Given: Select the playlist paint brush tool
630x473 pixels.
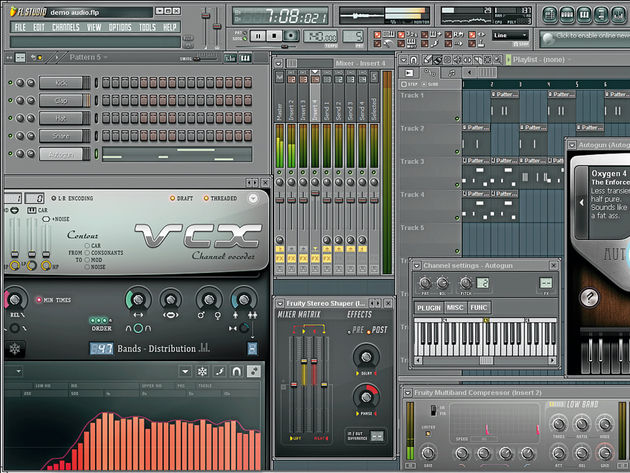Looking at the screenshot, I should pyautogui.click(x=438, y=60).
